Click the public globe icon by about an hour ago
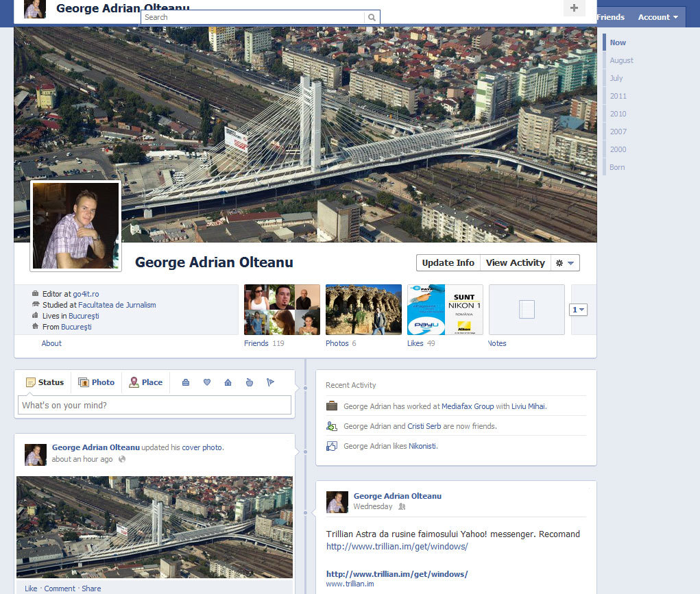Screen dimensions: 700x594 click(122, 459)
